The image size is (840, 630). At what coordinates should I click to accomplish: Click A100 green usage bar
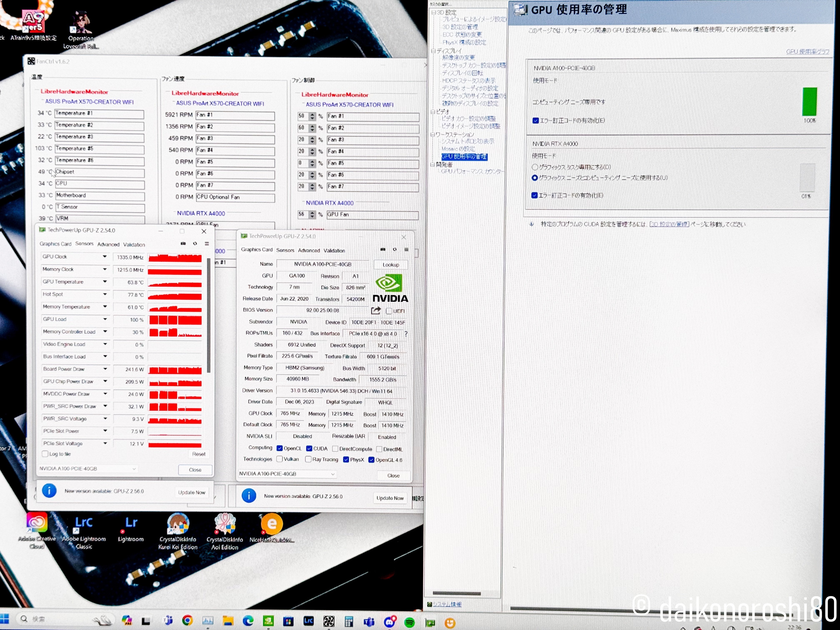pos(809,101)
